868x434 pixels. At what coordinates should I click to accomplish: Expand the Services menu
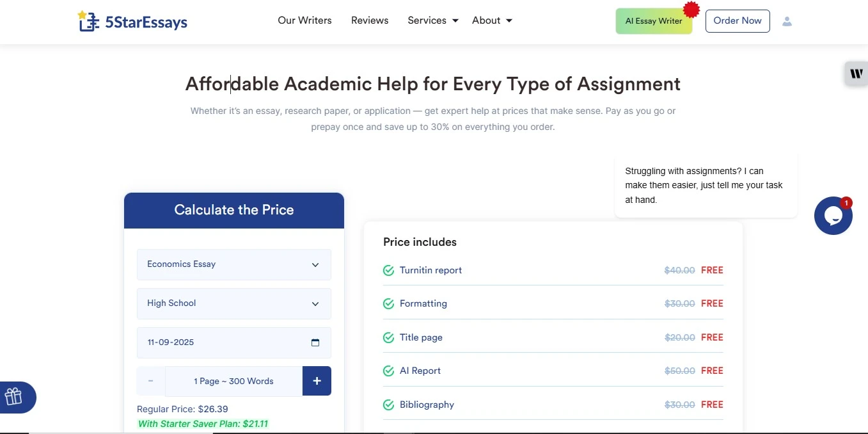click(433, 20)
